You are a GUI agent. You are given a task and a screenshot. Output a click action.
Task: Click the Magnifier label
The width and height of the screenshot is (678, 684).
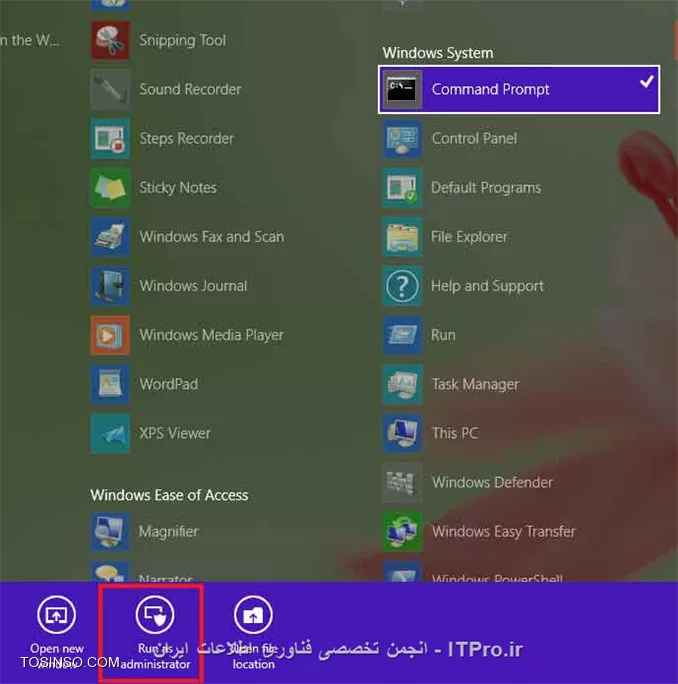point(168,532)
